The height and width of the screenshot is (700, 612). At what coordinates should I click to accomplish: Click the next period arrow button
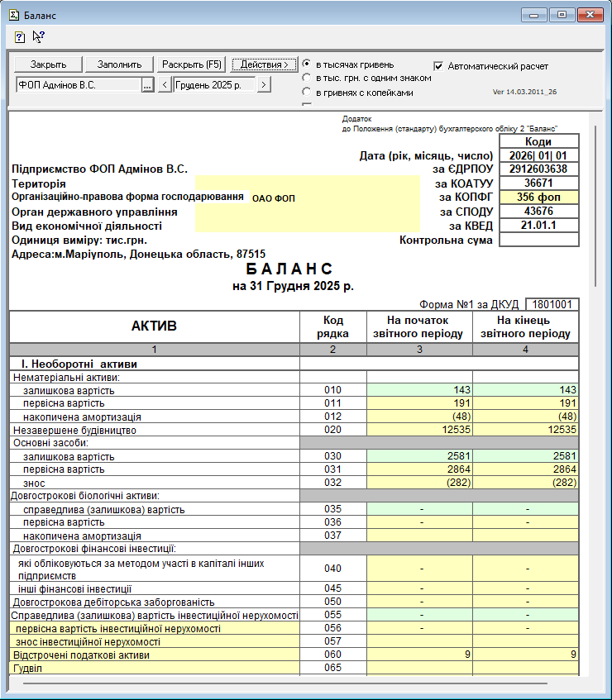(263, 85)
